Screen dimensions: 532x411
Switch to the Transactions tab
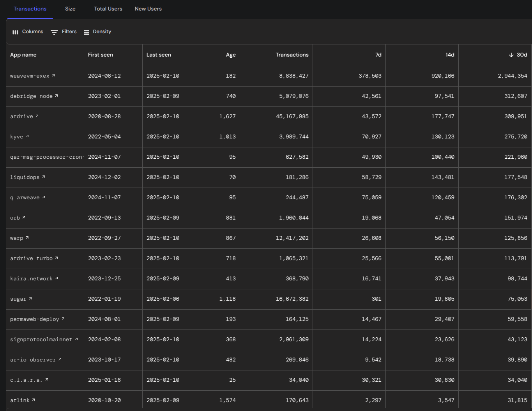click(30, 9)
